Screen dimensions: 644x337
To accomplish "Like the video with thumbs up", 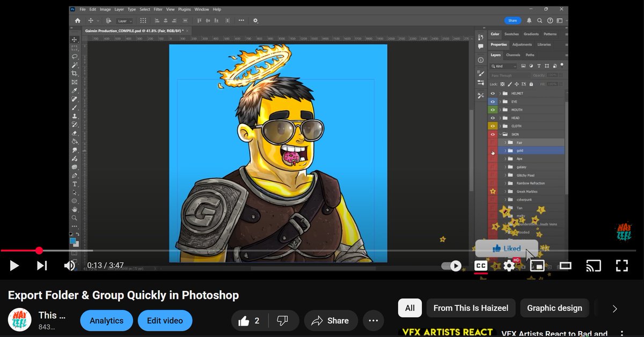I will pos(249,320).
